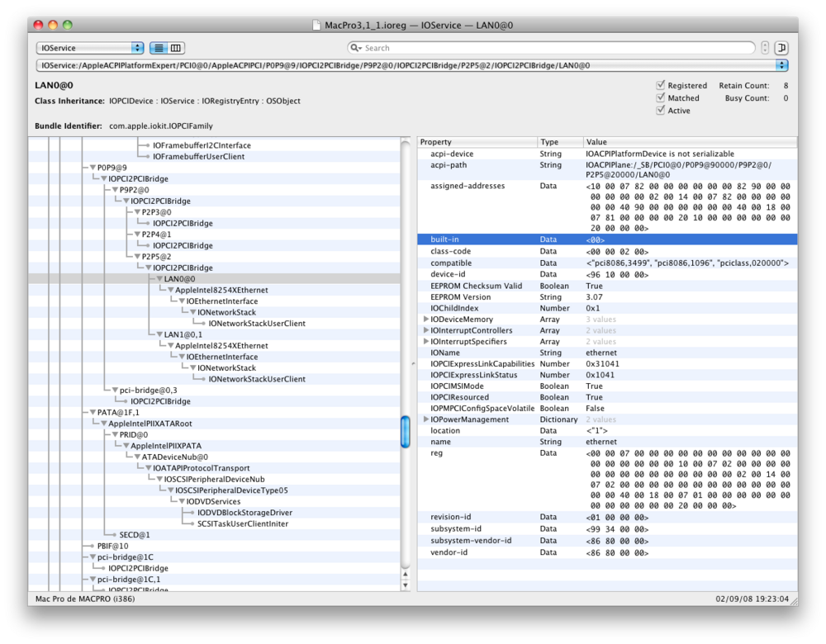
Task: Click the tree pane vertical scrollbar thumb
Action: (x=405, y=432)
